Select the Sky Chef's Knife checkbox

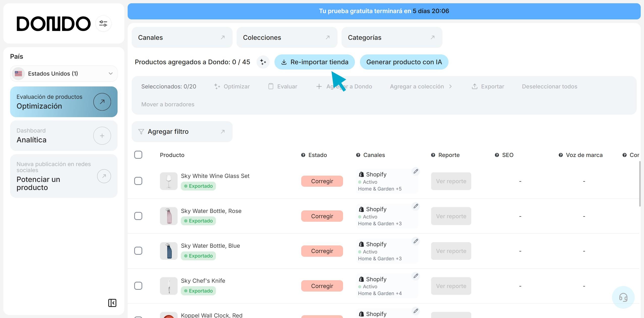[x=138, y=286]
